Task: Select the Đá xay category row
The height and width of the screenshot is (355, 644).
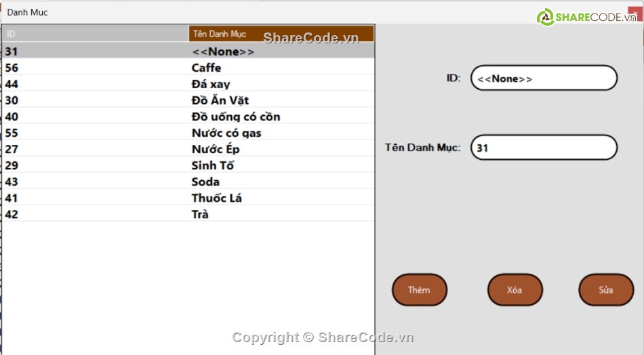Action: pos(188,84)
